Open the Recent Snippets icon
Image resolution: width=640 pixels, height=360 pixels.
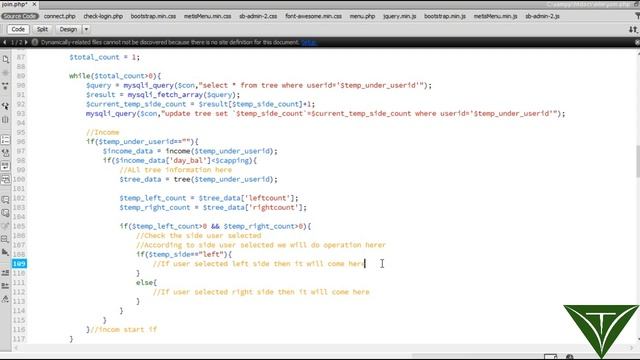click(x=5, y=239)
